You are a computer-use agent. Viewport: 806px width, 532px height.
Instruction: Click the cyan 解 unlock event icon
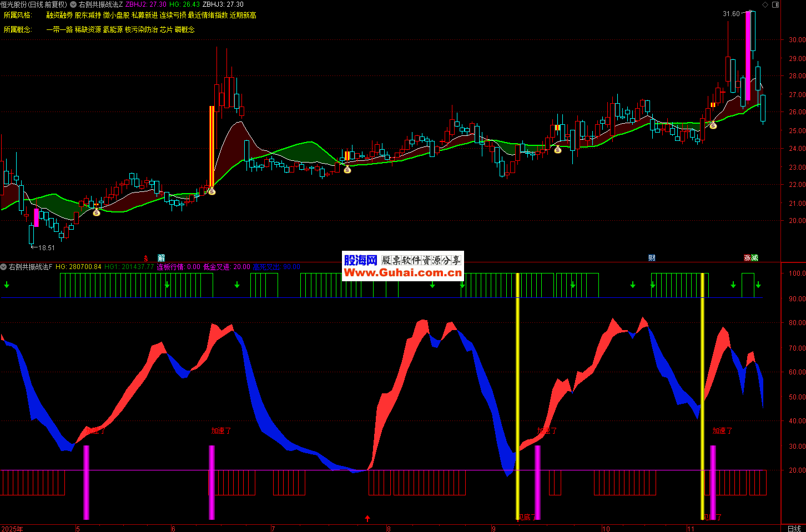coord(161,258)
